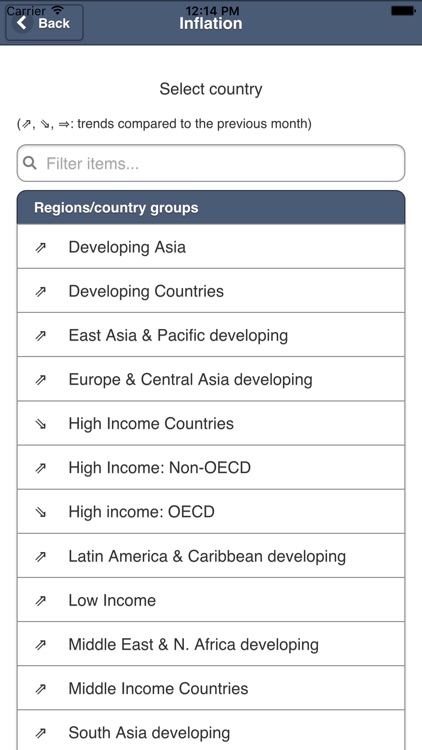Focus the Filter items search field
422x750 pixels.
coord(211,163)
